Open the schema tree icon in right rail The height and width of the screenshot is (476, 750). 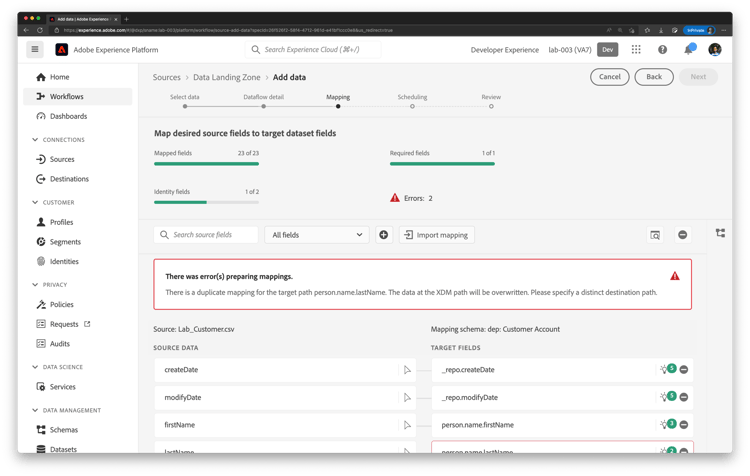click(720, 233)
